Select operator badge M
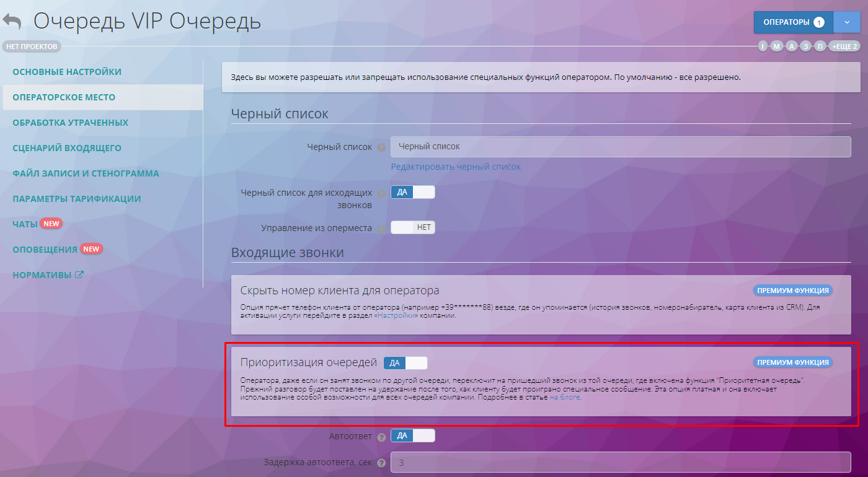 pos(776,46)
